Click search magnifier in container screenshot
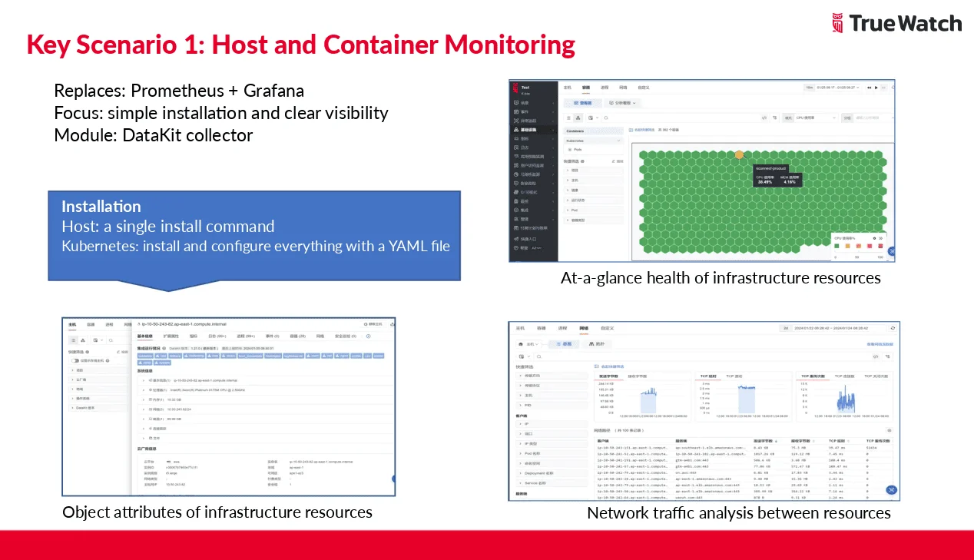974x560 pixels. tap(606, 118)
